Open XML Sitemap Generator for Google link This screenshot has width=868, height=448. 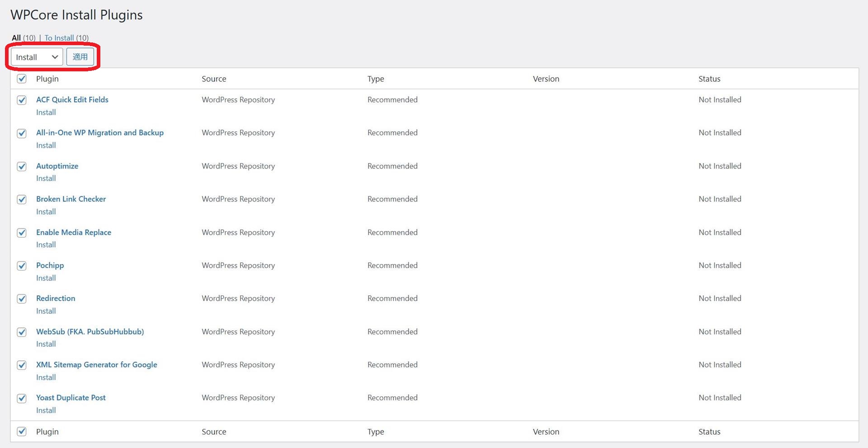click(x=97, y=365)
